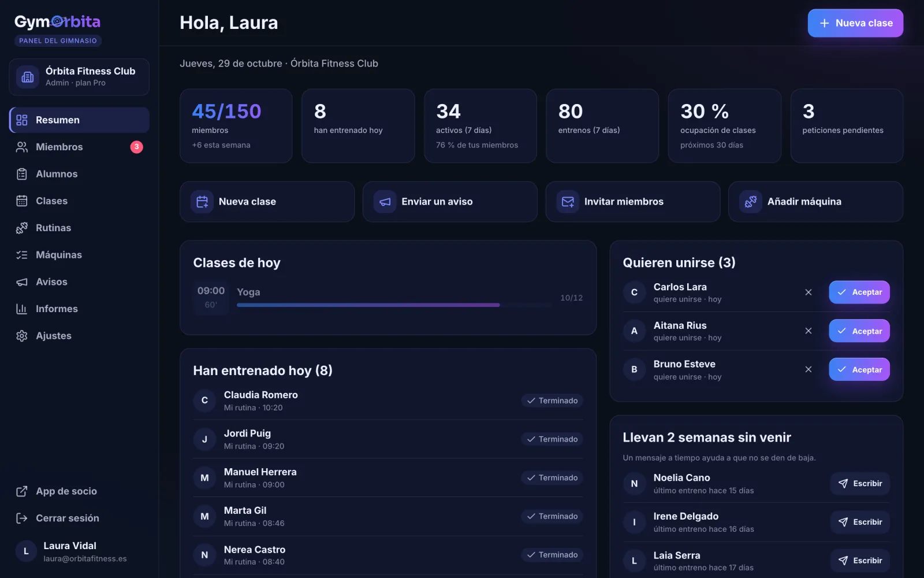Open Claudia Romero's workout row
924x578 pixels.
388,401
